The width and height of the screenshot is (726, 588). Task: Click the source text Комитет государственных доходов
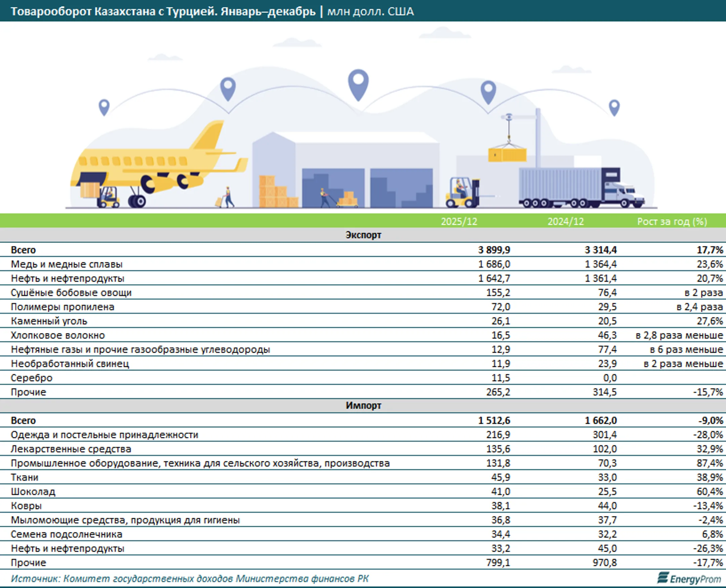(148, 579)
